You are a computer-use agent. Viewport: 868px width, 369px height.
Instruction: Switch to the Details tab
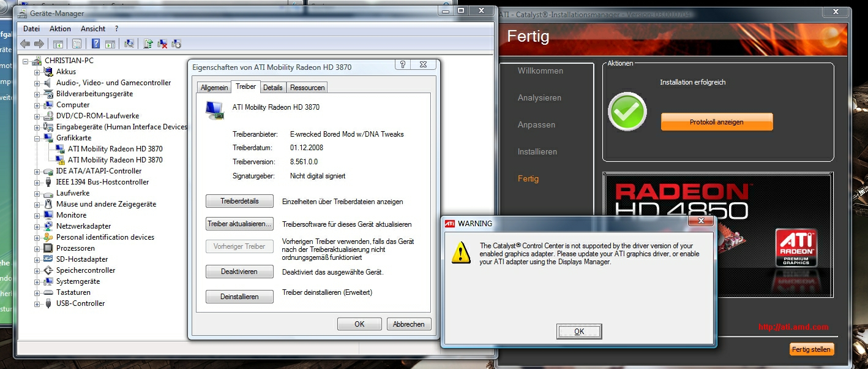coord(273,88)
